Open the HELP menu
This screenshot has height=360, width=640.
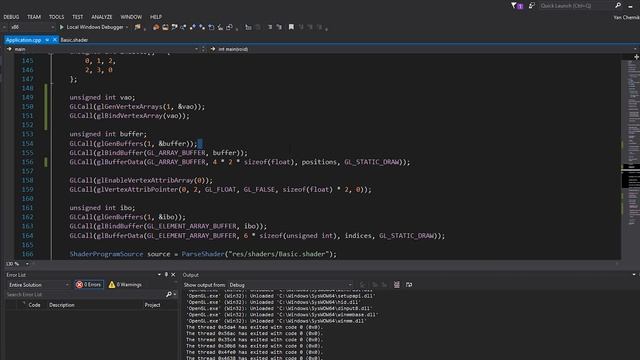pyautogui.click(x=156, y=17)
